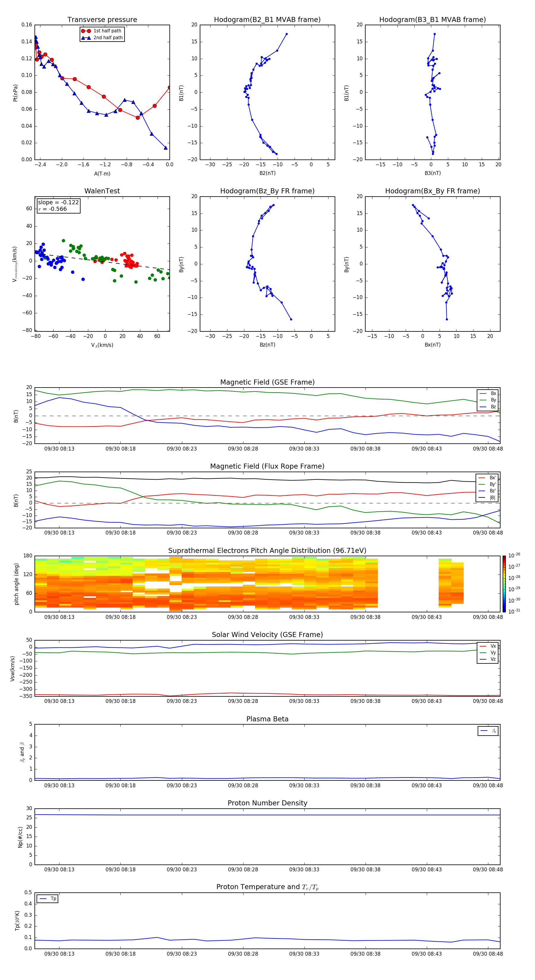The image size is (535, 980).
Task: Select the 'r = -0.566' annotation
Action: pos(53,209)
